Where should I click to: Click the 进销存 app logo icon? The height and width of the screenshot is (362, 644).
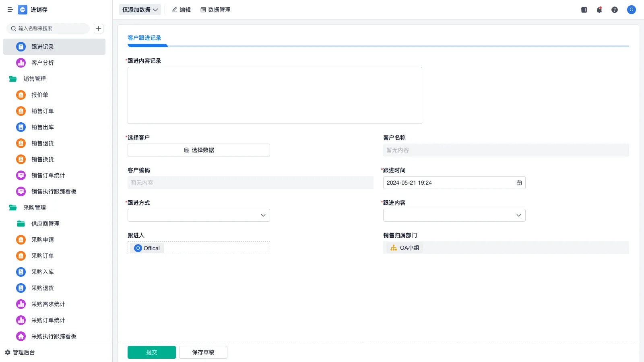coord(23,10)
